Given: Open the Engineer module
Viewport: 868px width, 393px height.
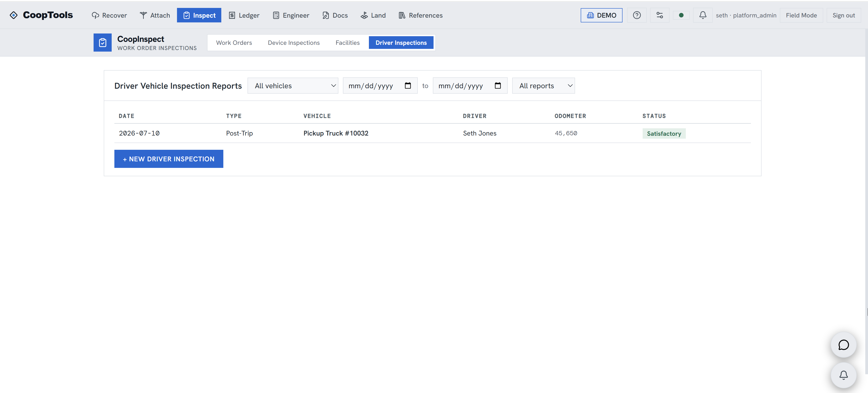Looking at the screenshot, I should click(x=291, y=15).
